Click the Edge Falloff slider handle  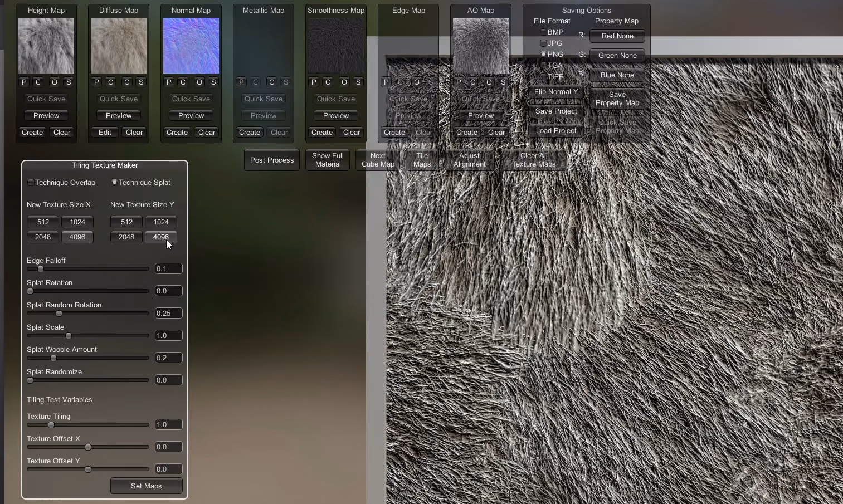41,269
